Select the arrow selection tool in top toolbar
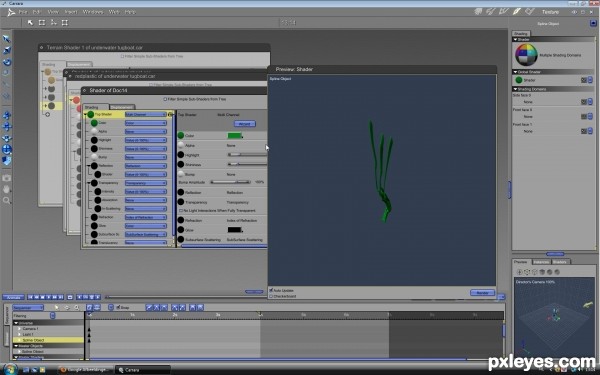The height and width of the screenshot is (375, 600). tap(30, 23)
